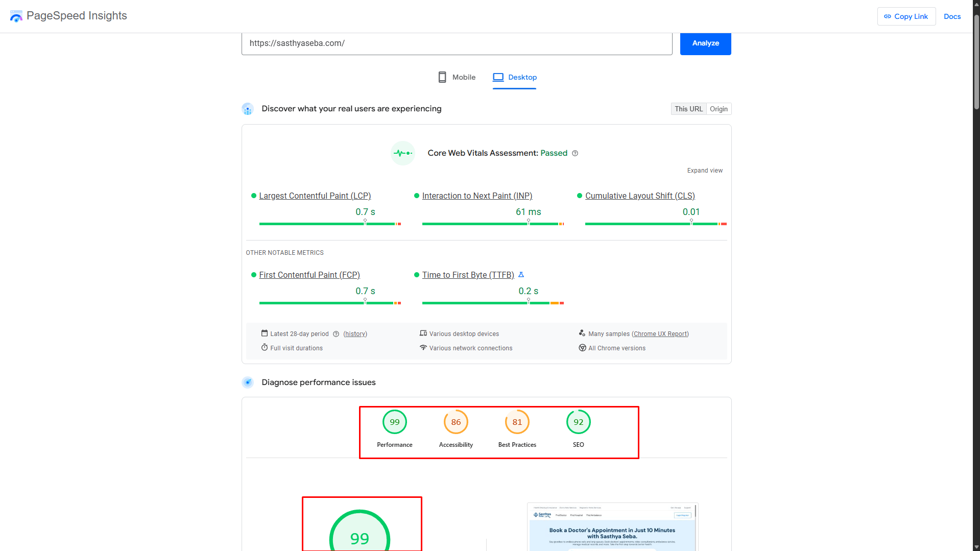The width and height of the screenshot is (980, 551).
Task: Open the Docs link
Action: (x=952, y=16)
